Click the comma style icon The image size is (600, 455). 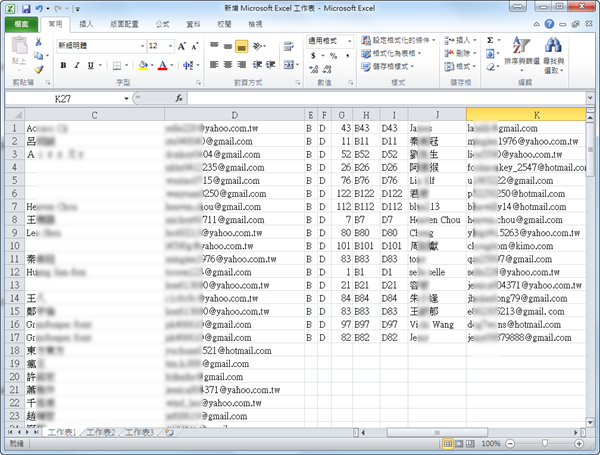point(347,56)
